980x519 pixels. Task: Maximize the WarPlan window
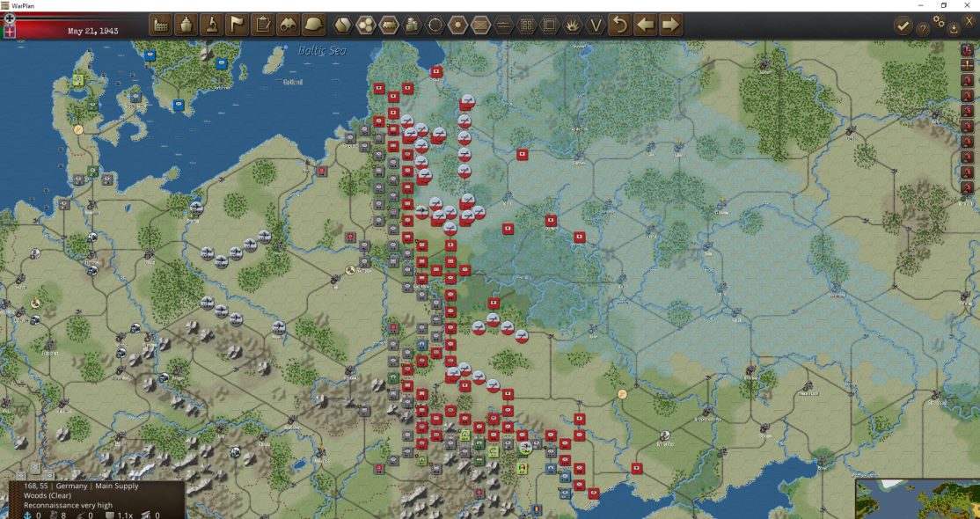[944, 5]
